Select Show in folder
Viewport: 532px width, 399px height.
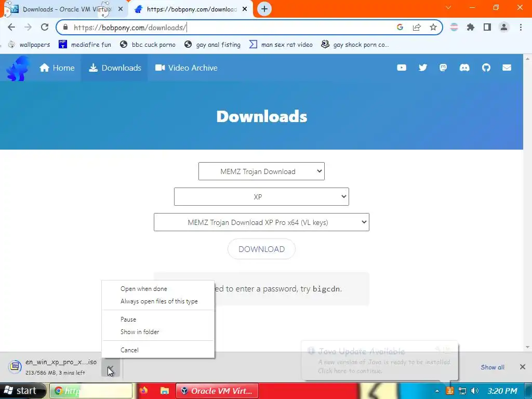click(x=158, y=332)
